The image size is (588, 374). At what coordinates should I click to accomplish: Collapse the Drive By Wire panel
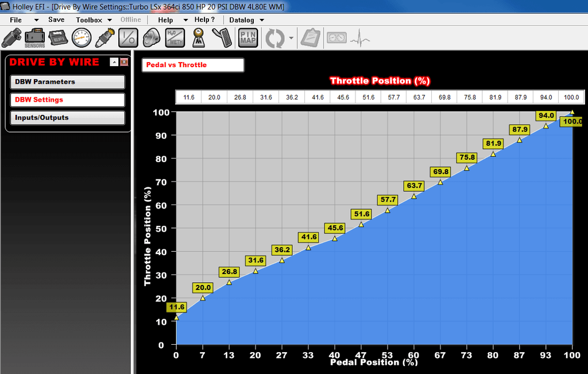114,62
